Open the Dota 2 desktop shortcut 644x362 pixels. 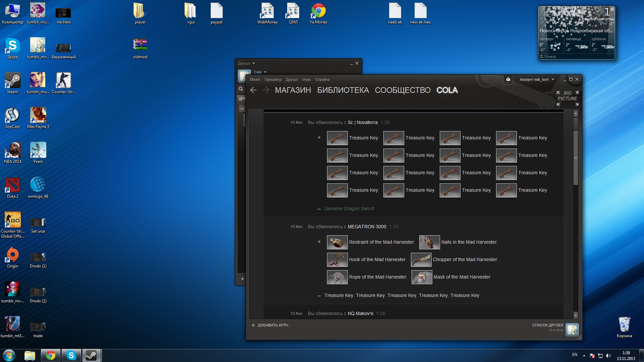pos(13,185)
